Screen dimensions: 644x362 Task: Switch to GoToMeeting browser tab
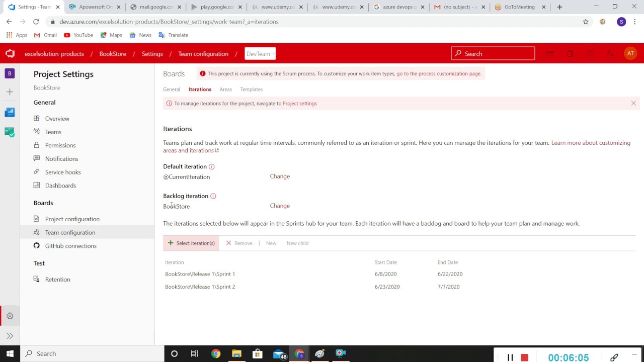[520, 7]
